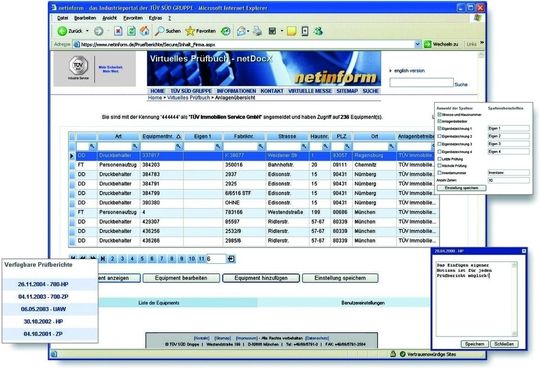The width and height of the screenshot is (540, 370).
Task: Switch to the Benutzereinstellungen tab
Action: pyautogui.click(x=363, y=303)
